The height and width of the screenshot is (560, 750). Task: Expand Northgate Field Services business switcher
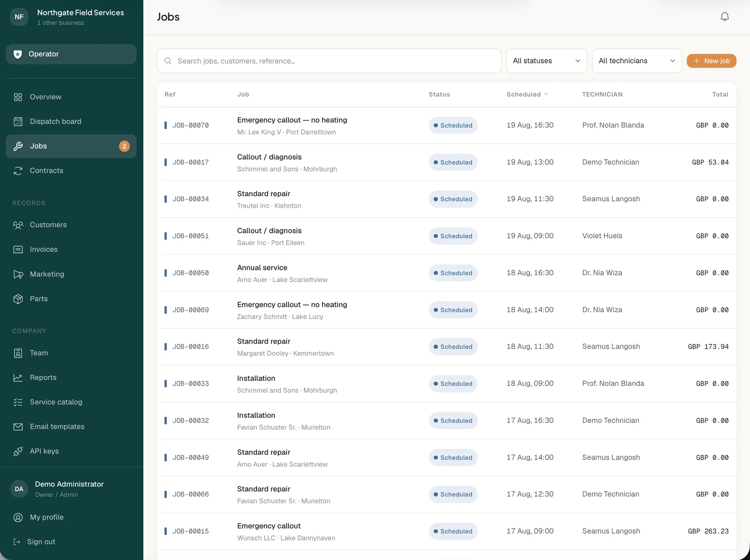pos(71,17)
